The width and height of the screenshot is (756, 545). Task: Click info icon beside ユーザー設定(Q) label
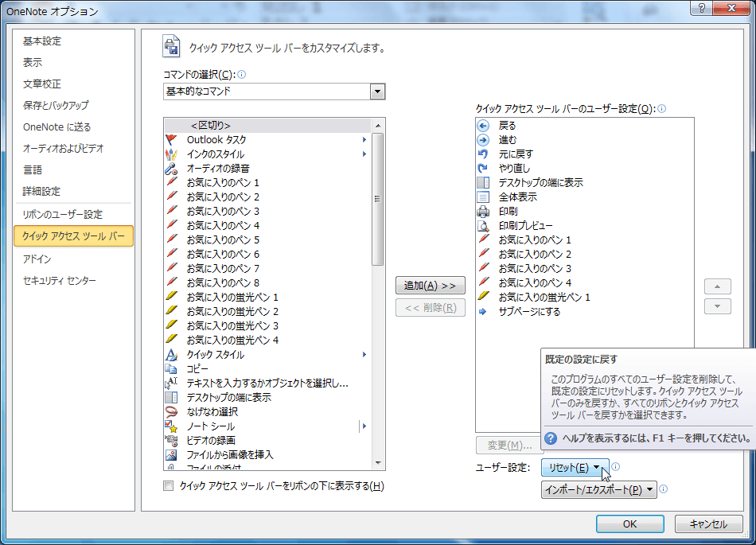coord(662,109)
